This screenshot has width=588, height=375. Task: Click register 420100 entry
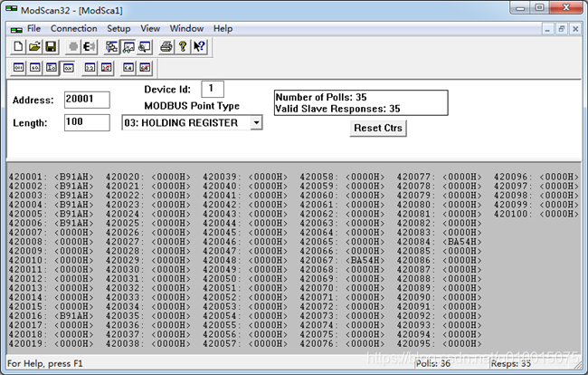(536, 214)
